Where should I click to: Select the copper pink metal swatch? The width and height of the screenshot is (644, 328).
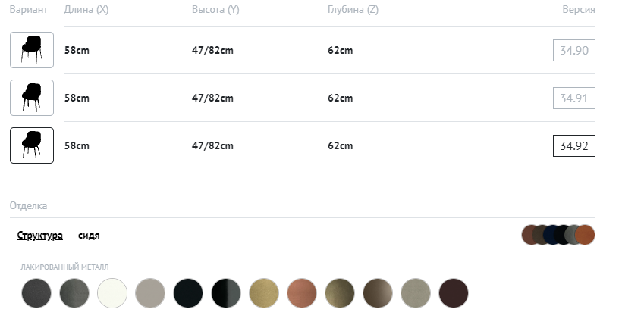coord(302,292)
